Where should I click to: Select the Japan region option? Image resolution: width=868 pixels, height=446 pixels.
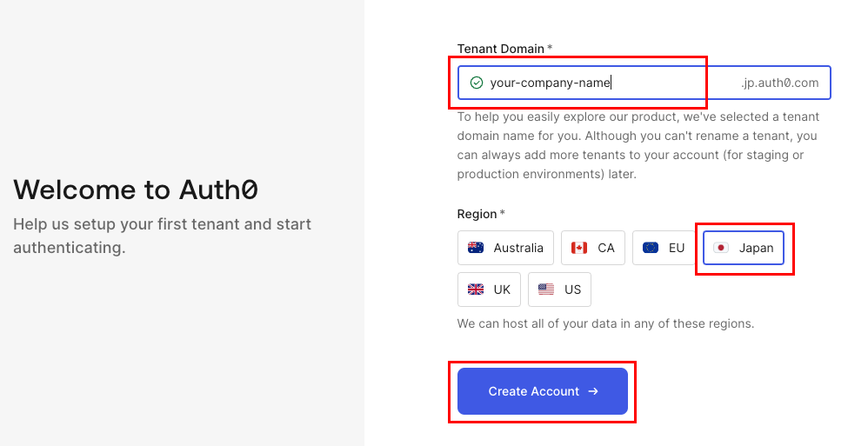pyautogui.click(x=744, y=248)
